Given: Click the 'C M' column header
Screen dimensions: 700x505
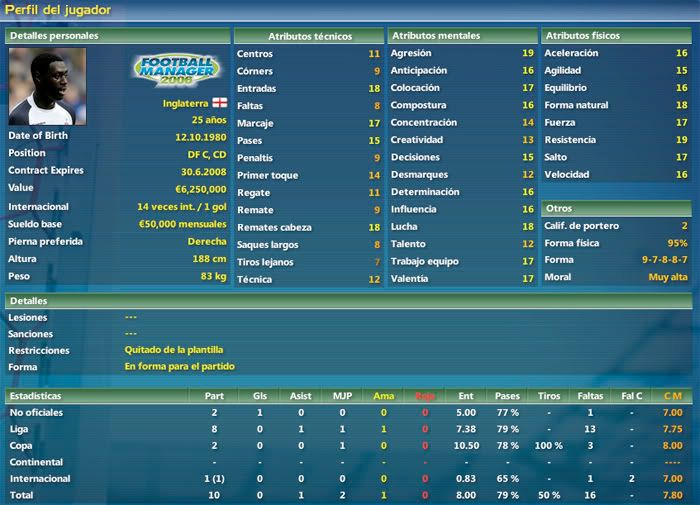Looking at the screenshot, I should pyautogui.click(x=673, y=396).
